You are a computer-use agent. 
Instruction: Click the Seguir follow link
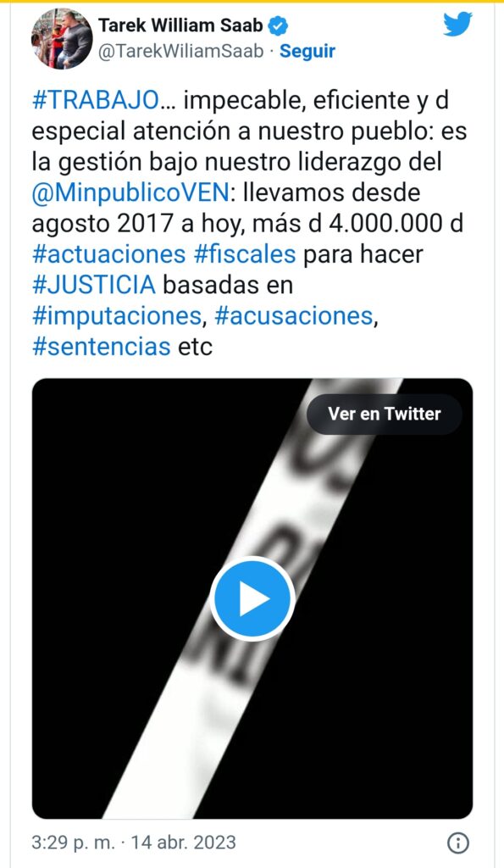click(307, 51)
